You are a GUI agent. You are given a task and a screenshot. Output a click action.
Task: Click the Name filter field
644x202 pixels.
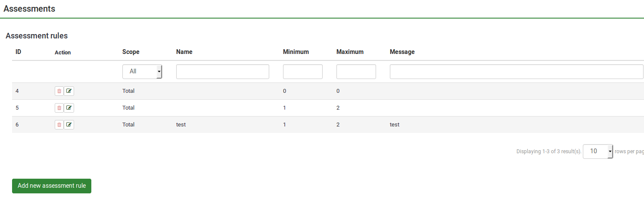coord(222,72)
